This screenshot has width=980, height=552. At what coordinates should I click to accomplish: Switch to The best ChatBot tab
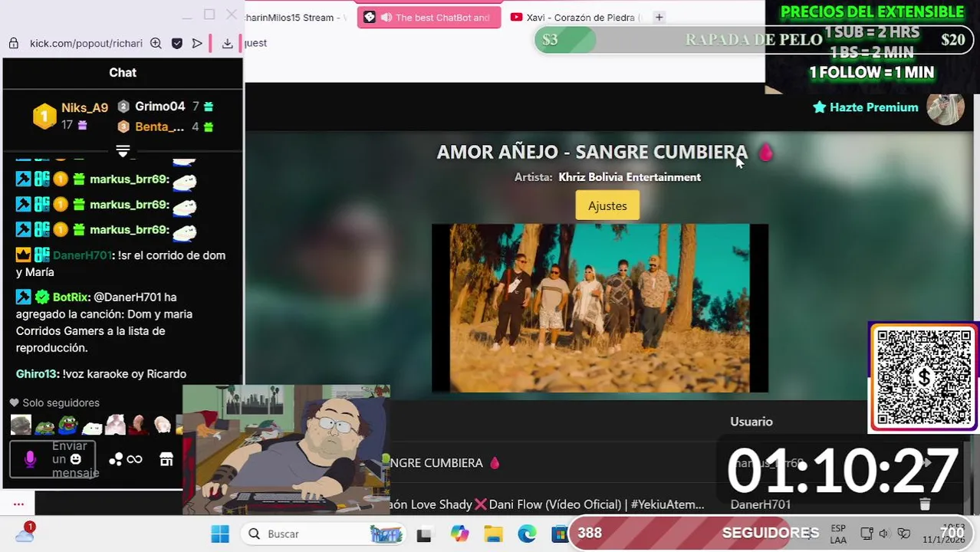[429, 18]
